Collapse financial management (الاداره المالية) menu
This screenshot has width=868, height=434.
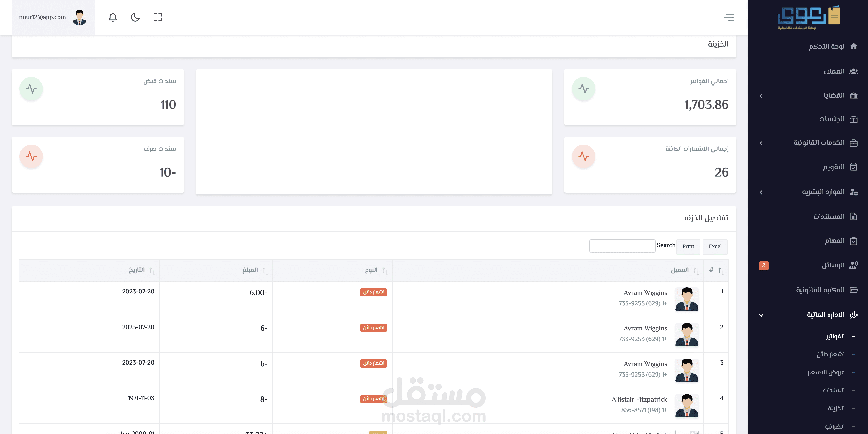pos(761,315)
